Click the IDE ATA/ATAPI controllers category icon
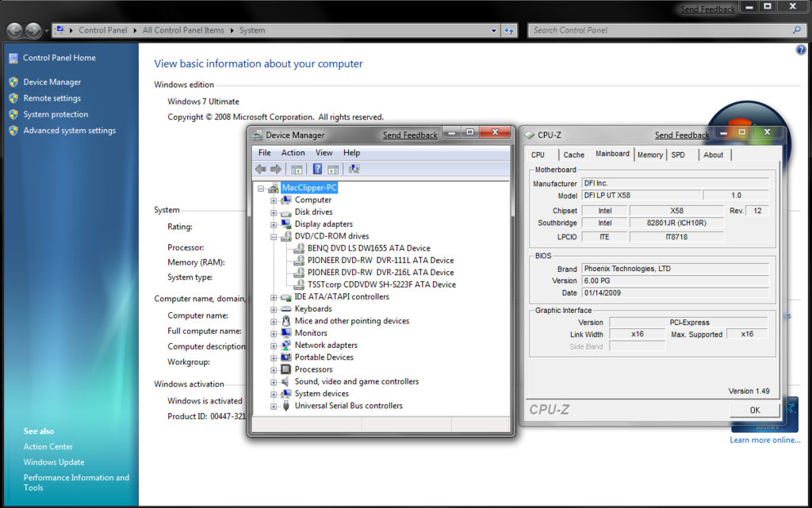Viewport: 812px width, 508px height. (x=285, y=297)
